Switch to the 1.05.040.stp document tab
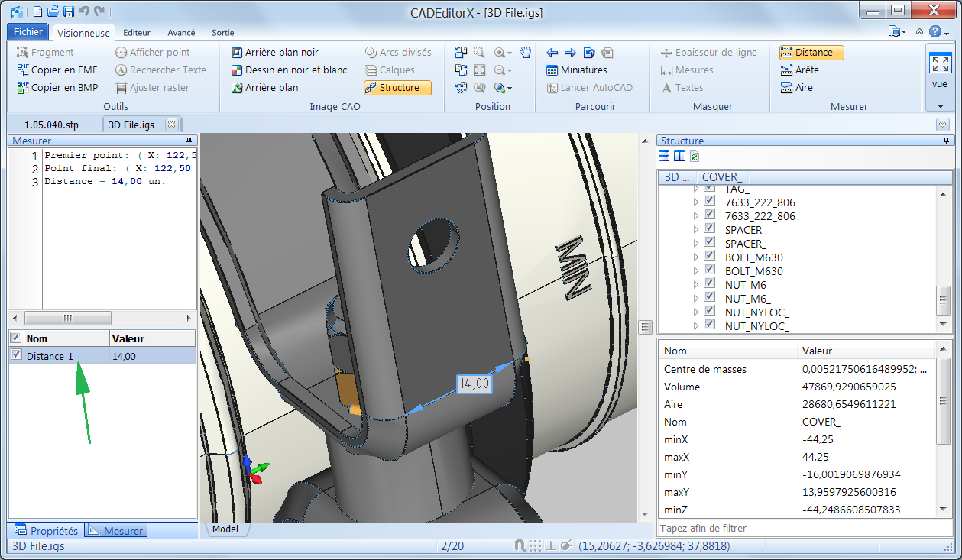 (x=51, y=125)
